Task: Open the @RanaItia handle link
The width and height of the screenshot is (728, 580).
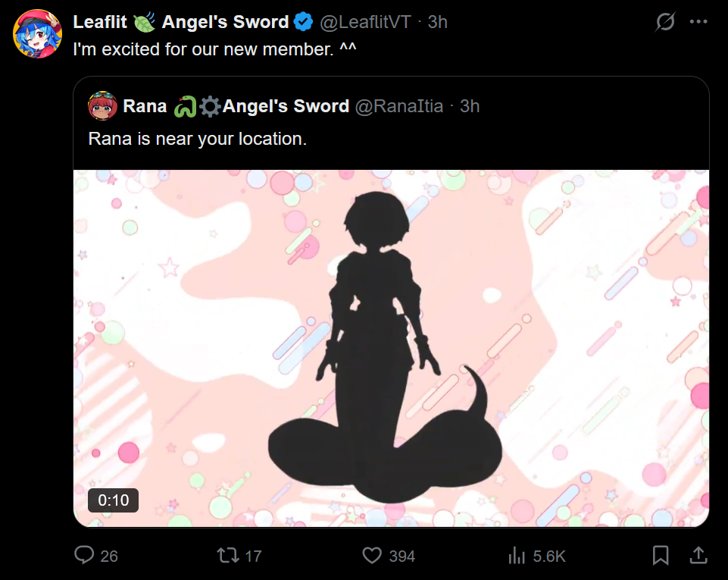Action: tap(398, 106)
